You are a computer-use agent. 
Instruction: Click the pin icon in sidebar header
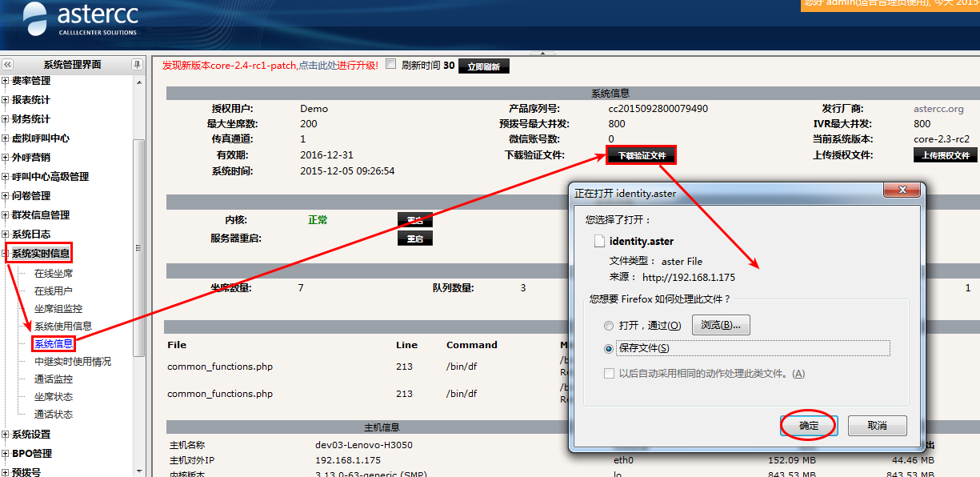point(138,65)
